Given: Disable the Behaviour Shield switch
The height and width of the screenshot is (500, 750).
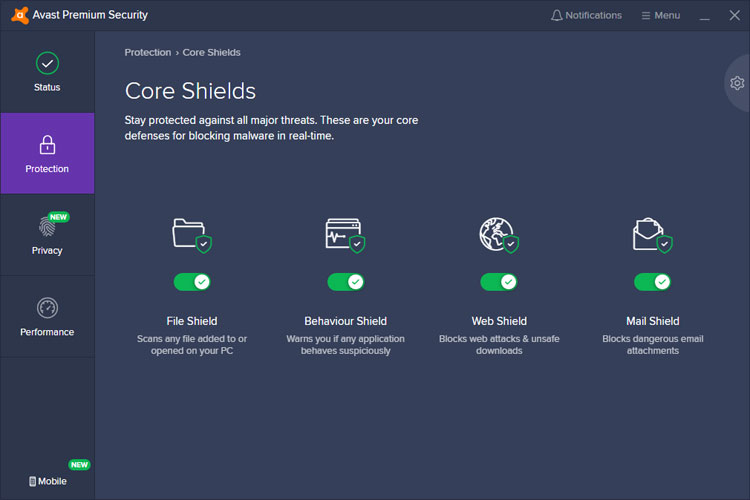Looking at the screenshot, I should pos(345,282).
